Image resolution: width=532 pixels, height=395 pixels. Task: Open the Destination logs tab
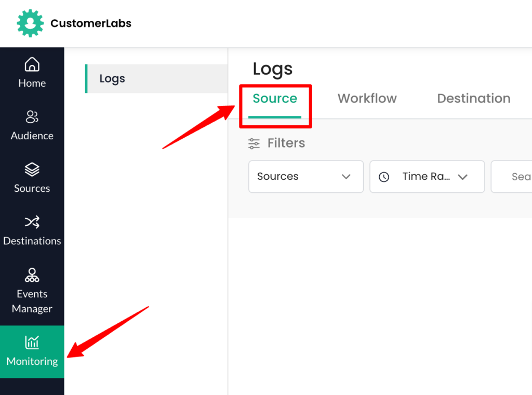(x=473, y=99)
